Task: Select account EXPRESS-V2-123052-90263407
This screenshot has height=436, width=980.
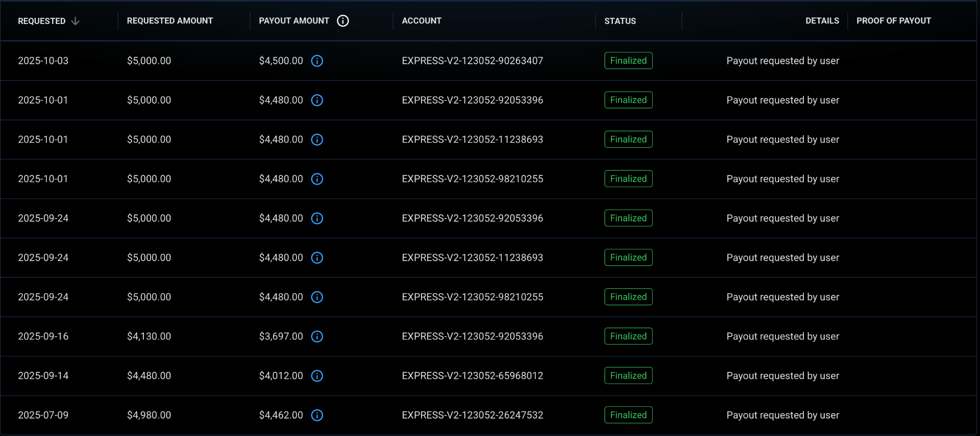Action: point(473,61)
